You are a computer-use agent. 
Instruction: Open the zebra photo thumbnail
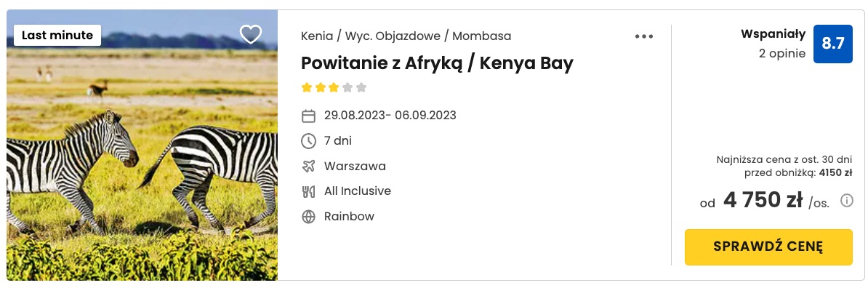[x=142, y=145]
